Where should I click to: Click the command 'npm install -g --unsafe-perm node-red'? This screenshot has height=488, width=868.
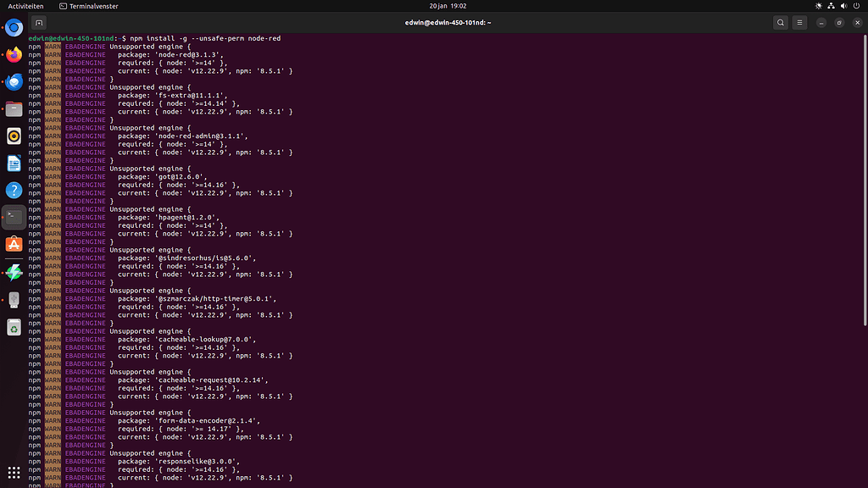tap(205, 38)
